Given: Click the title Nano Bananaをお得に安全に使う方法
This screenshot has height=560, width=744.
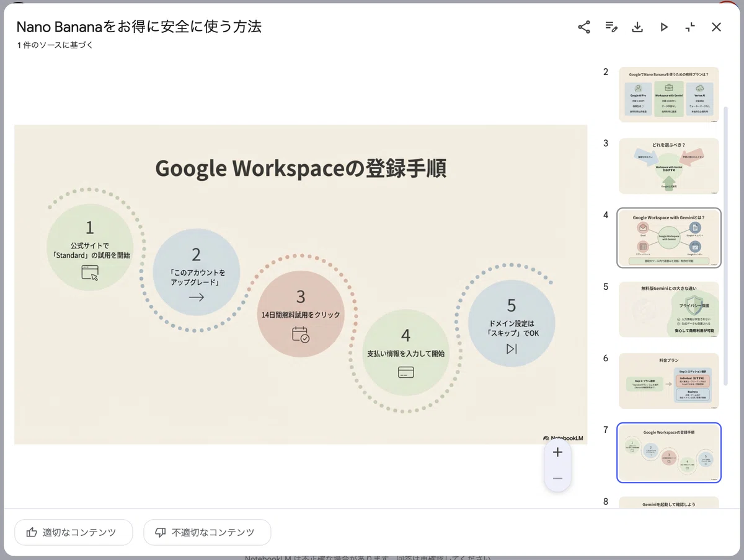Looking at the screenshot, I should tap(138, 27).
